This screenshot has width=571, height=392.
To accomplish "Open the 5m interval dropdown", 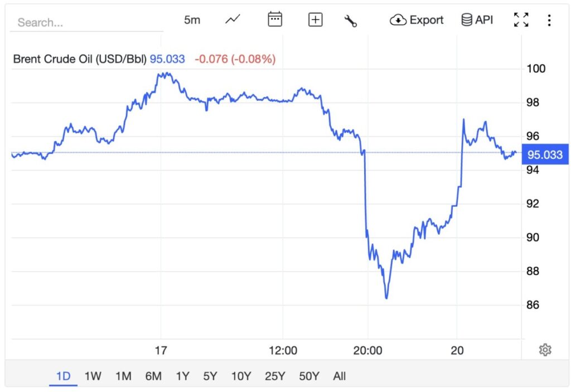I will 192,20.
